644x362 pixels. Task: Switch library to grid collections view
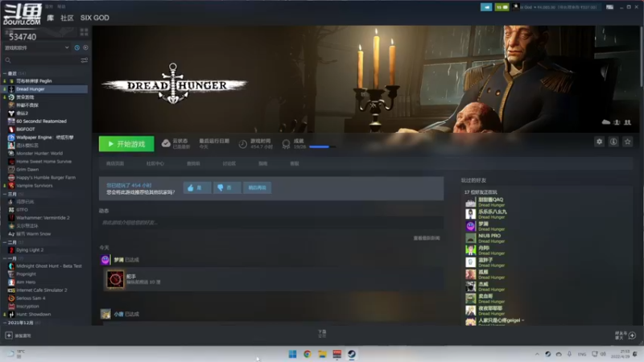(85, 32)
